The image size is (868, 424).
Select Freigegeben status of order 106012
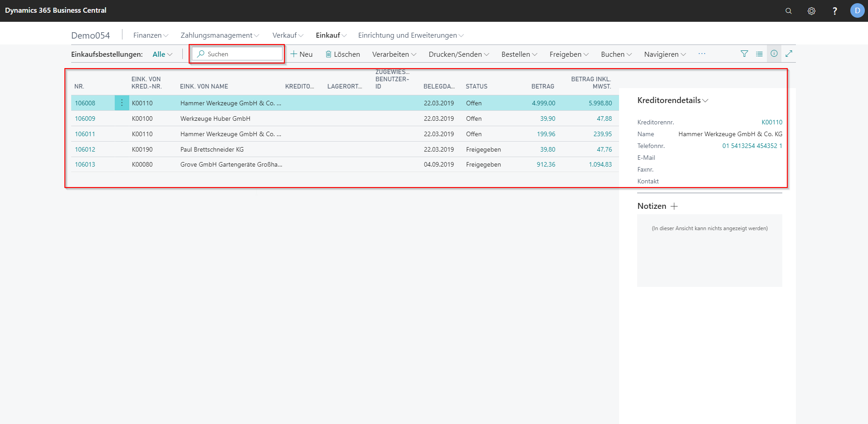(483, 149)
